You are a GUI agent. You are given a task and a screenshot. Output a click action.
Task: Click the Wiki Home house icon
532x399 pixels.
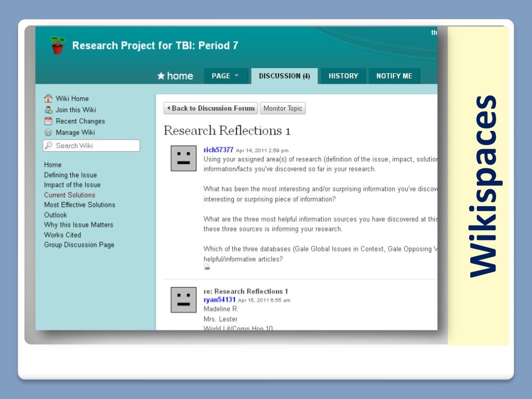click(48, 98)
